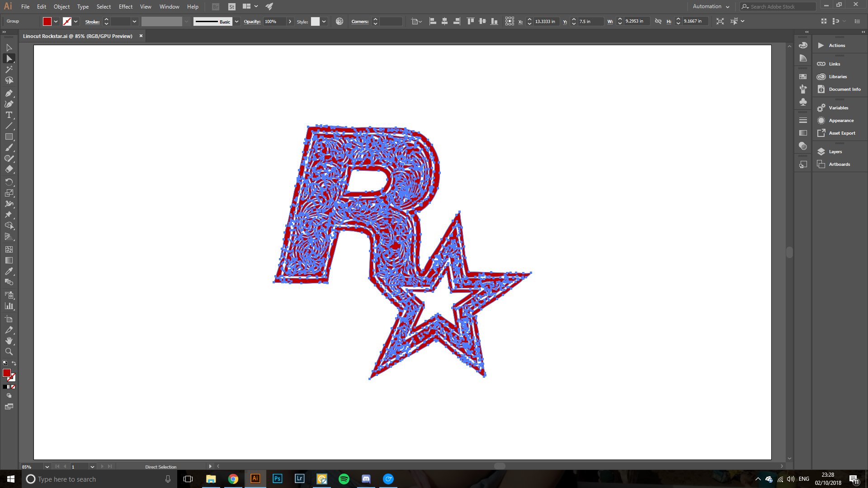This screenshot has width=868, height=488.
Task: Open the Effect menu
Action: coord(126,6)
